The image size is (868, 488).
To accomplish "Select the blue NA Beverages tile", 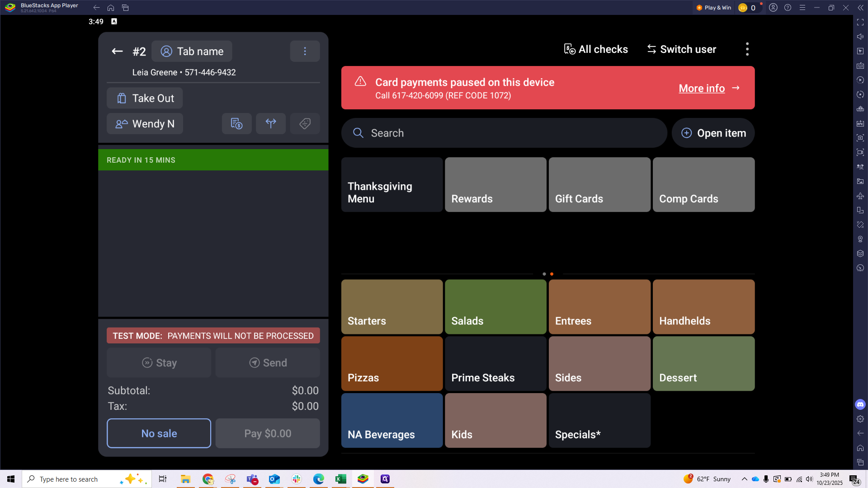I will tap(392, 421).
